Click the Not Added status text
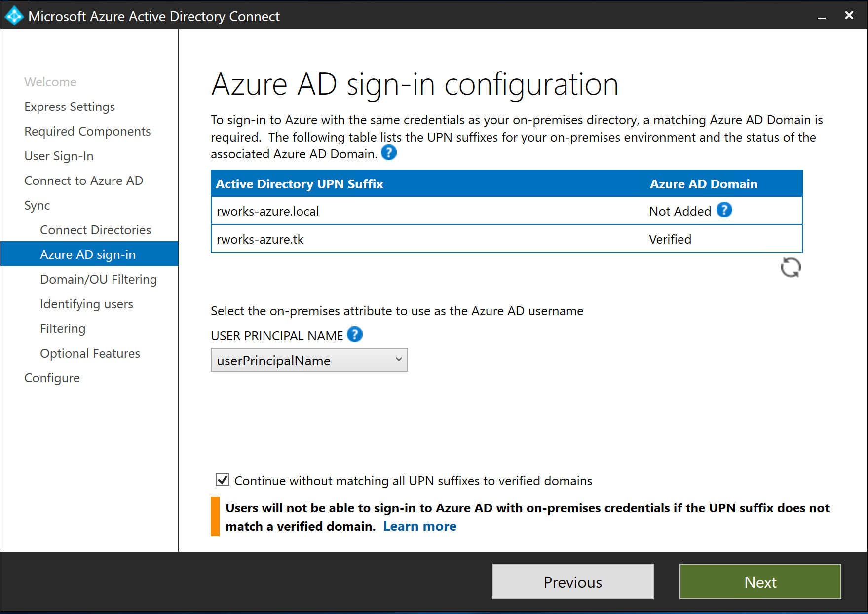Image resolution: width=868 pixels, height=614 pixels. point(680,211)
